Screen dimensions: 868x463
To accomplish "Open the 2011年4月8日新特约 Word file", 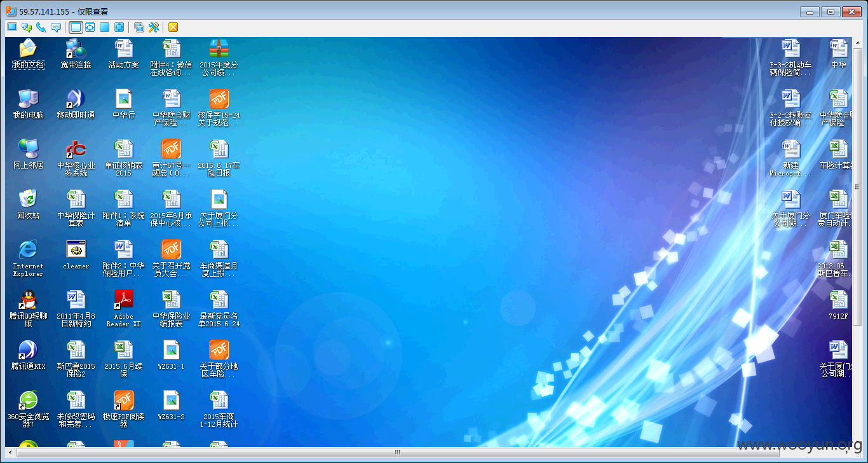I will (x=76, y=308).
